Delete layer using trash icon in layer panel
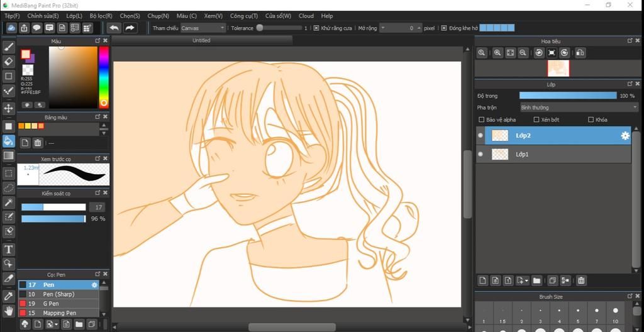Viewport: 644px width, 332px height. tap(581, 280)
